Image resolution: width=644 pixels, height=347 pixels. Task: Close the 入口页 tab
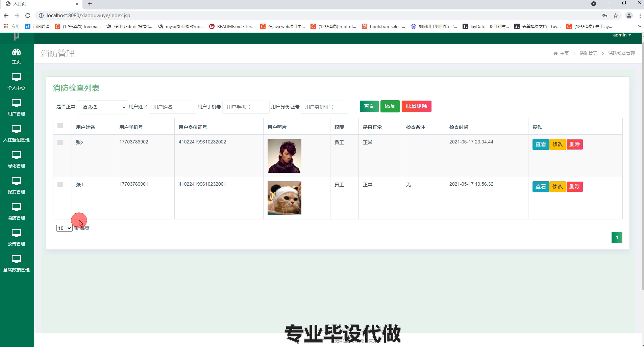point(77,4)
